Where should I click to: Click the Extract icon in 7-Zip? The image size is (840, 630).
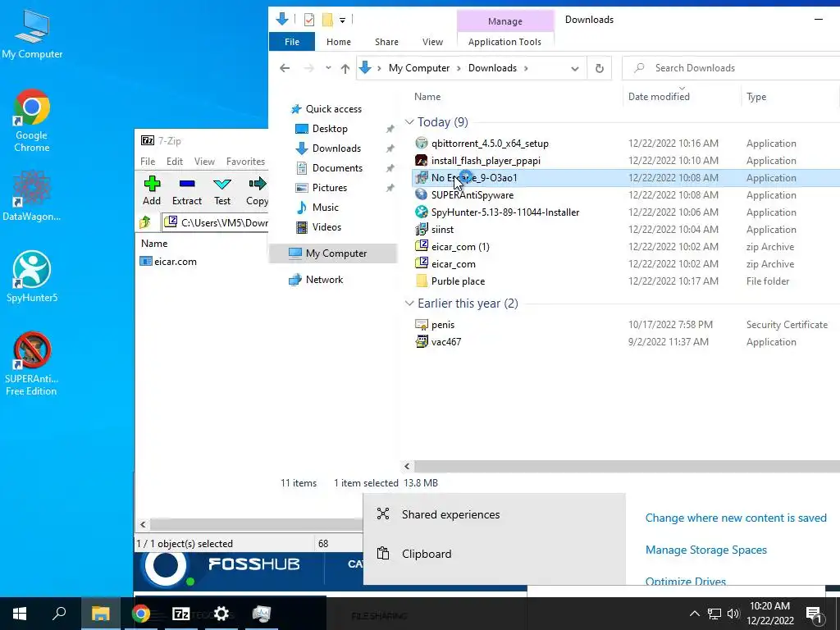coord(187,184)
